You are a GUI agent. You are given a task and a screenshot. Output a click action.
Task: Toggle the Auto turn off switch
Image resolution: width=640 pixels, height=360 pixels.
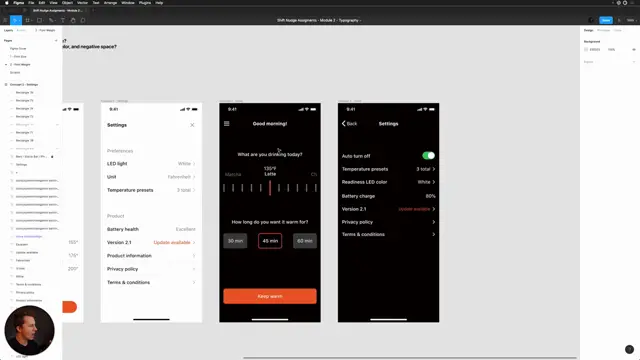pyautogui.click(x=428, y=156)
